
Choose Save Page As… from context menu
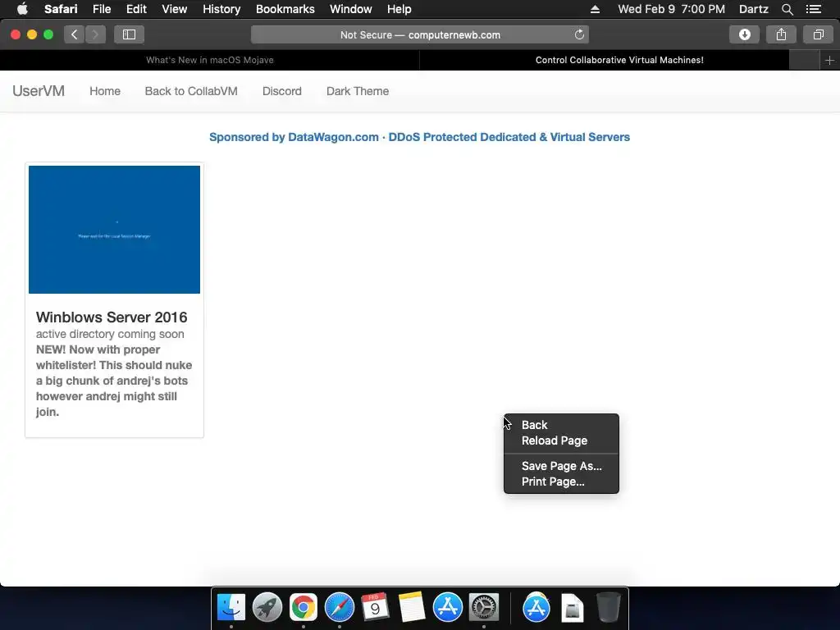pyautogui.click(x=561, y=466)
